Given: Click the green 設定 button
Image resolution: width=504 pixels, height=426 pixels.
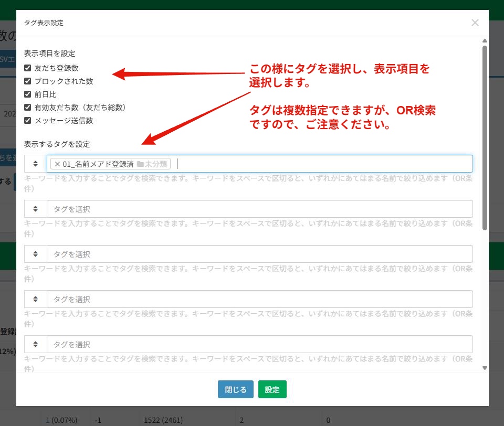Looking at the screenshot, I should [272, 390].
